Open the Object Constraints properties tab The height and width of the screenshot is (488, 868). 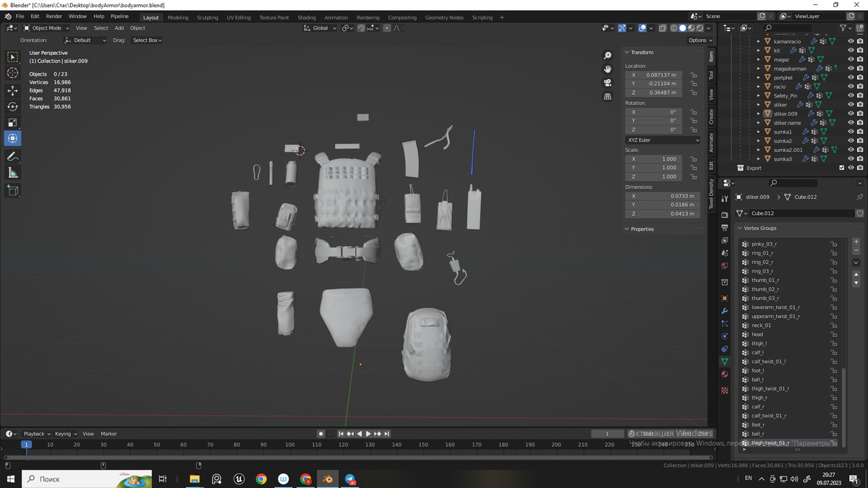(x=725, y=349)
